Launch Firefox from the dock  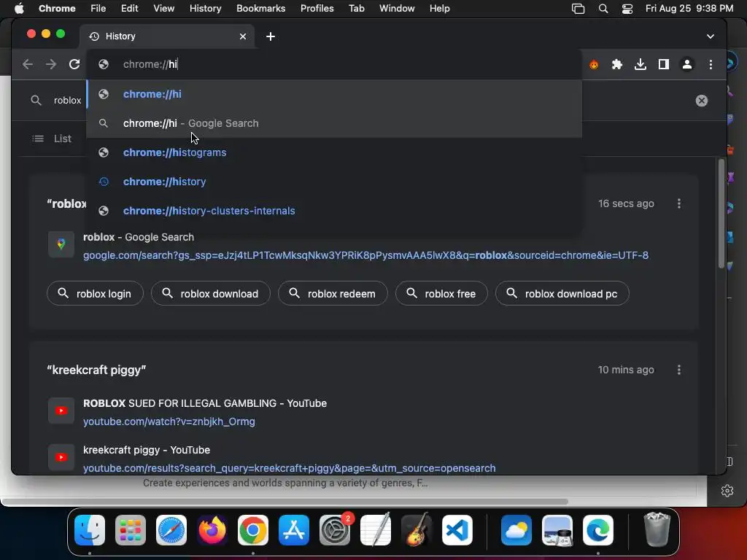click(212, 530)
